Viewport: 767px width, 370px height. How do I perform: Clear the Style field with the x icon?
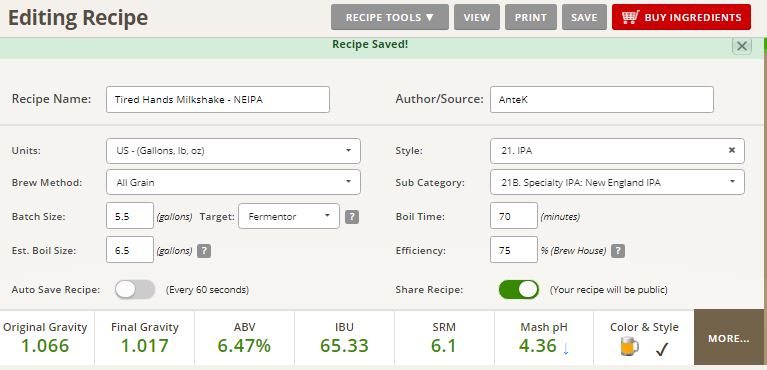(732, 150)
